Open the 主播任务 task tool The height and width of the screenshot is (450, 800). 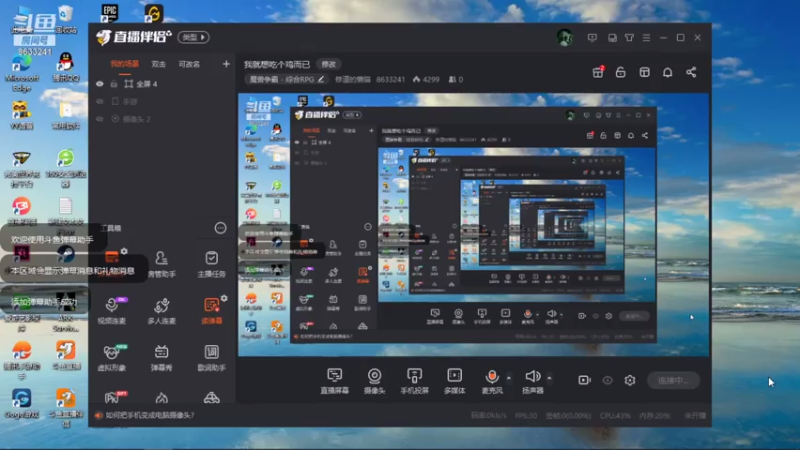(211, 264)
